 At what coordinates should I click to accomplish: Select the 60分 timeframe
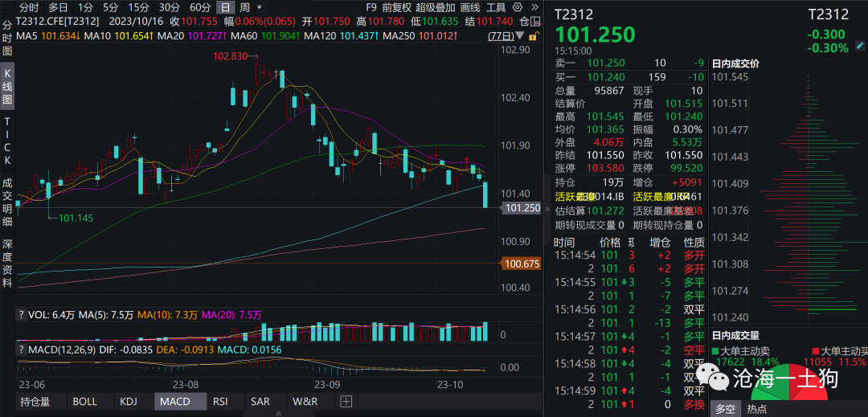pos(200,8)
